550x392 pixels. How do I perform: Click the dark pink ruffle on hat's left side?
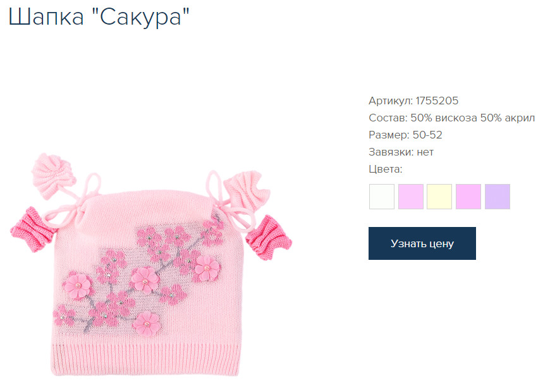click(32, 229)
